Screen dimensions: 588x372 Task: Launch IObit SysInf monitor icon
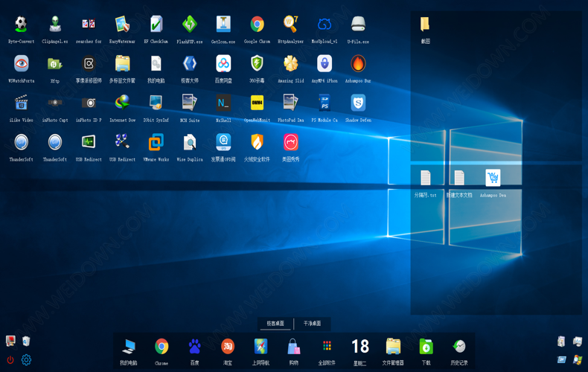pos(156,103)
